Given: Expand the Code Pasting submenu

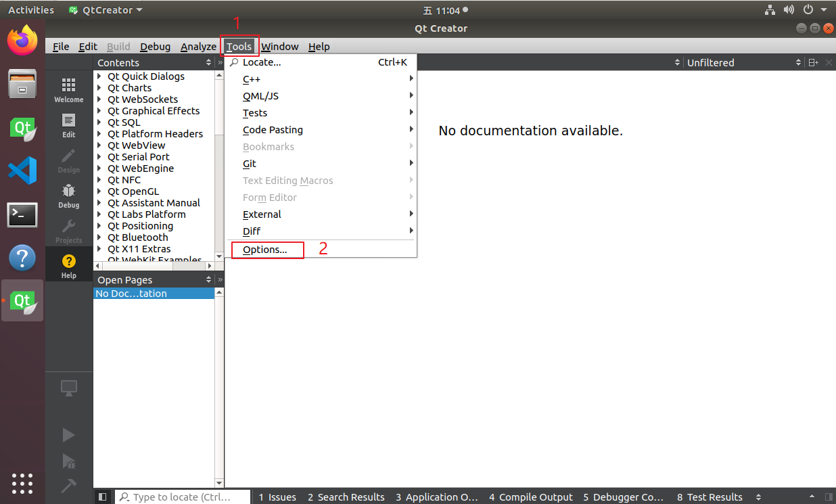Looking at the screenshot, I should coord(321,130).
